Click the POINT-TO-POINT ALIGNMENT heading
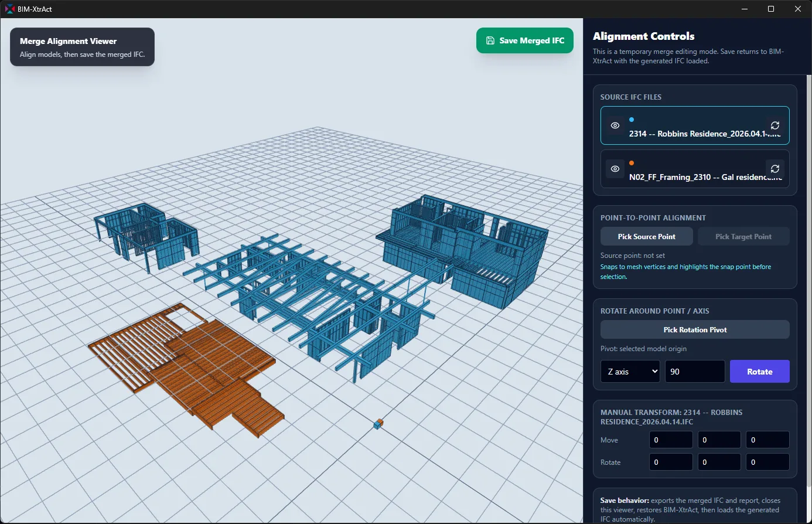Image resolution: width=812 pixels, height=524 pixels. [653, 218]
